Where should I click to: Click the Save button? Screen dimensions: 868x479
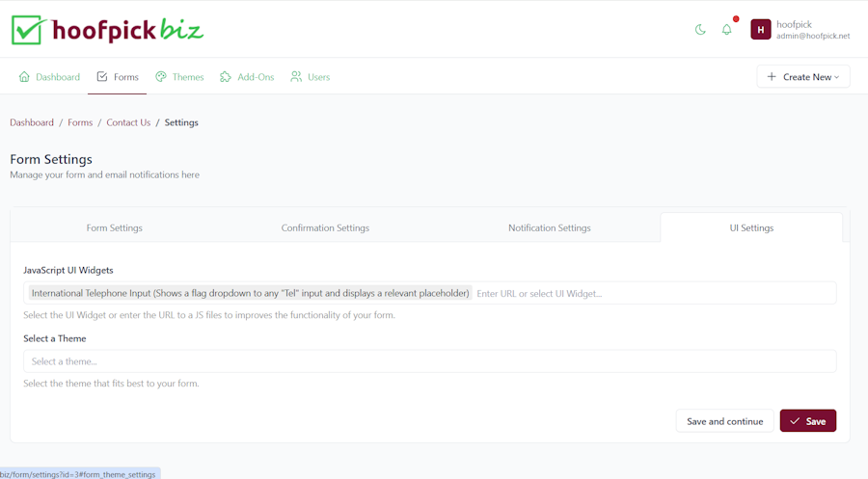click(807, 421)
